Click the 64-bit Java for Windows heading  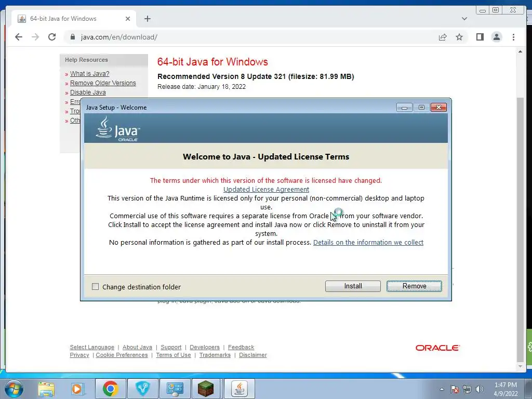[x=212, y=62]
